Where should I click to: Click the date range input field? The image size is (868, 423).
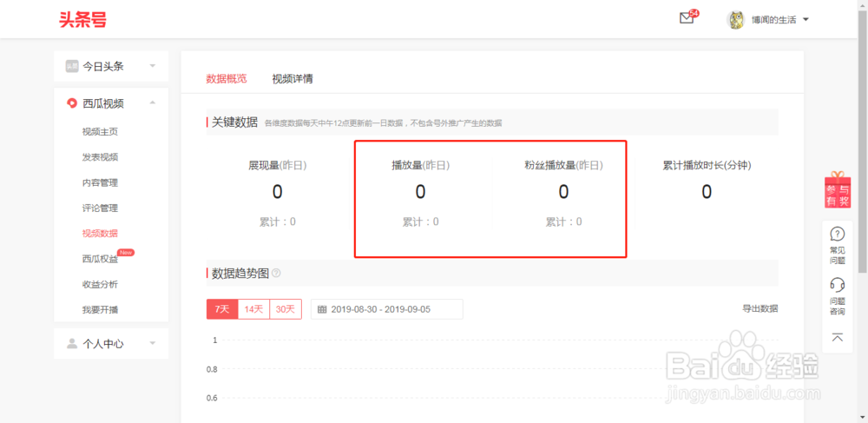pyautogui.click(x=387, y=309)
